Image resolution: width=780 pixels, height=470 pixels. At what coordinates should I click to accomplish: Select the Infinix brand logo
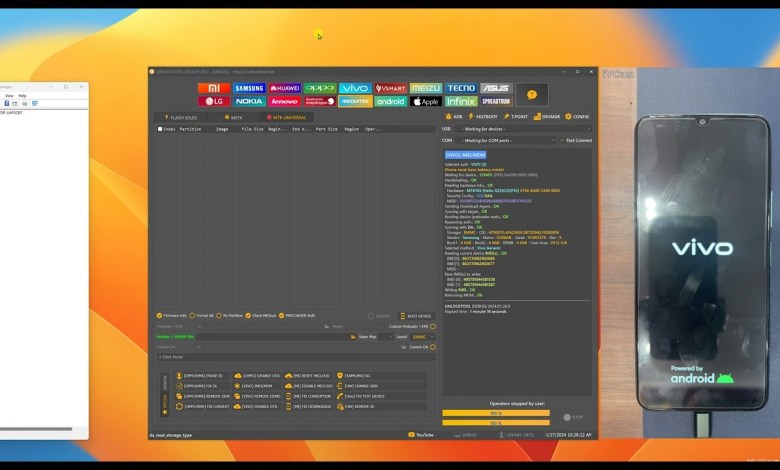click(461, 101)
